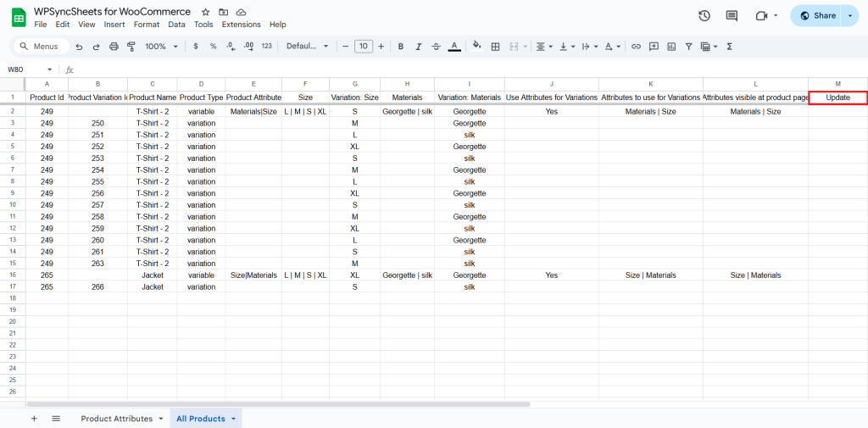
Task: Activate the paint format tool
Action: click(131, 47)
